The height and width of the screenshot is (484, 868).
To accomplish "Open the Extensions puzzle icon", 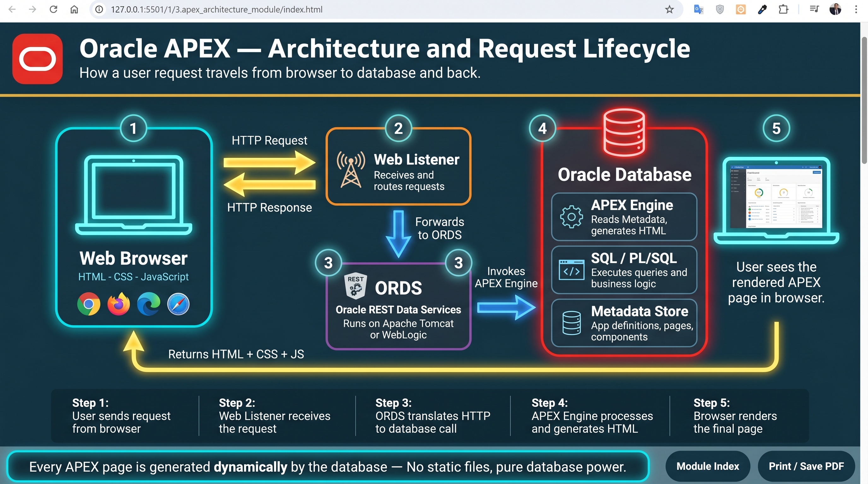I will coord(783,9).
